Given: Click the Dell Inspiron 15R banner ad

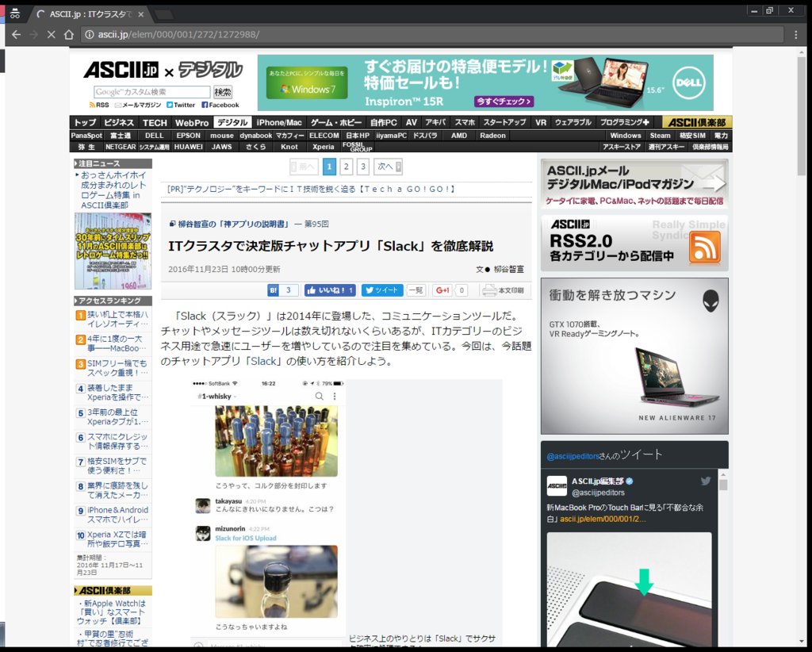Looking at the screenshot, I should tap(485, 82).
